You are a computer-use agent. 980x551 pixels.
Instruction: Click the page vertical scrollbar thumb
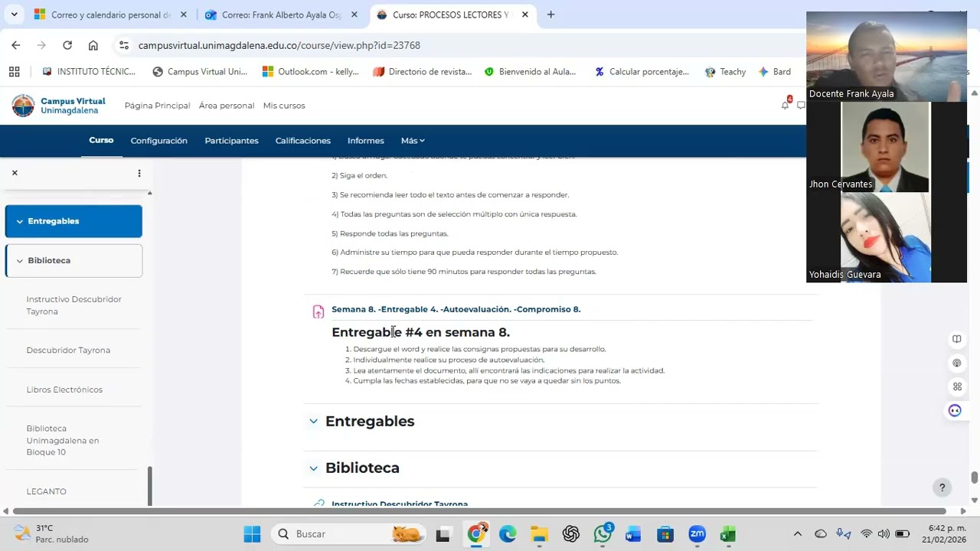point(975,478)
